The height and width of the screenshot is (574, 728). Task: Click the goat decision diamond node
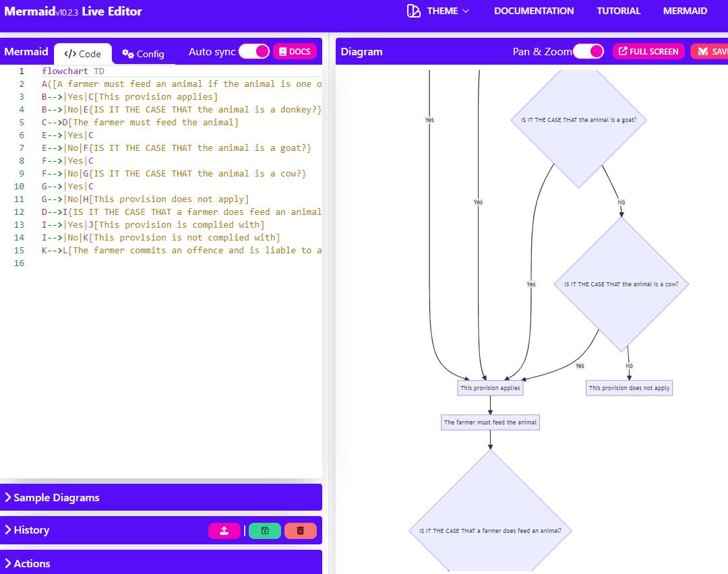578,120
